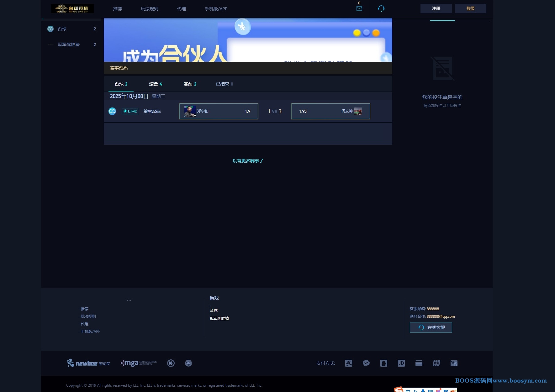This screenshot has width=555, height=392.
Task: Select 冠军优胜猜 in the left sidebar
Action: (69, 44)
